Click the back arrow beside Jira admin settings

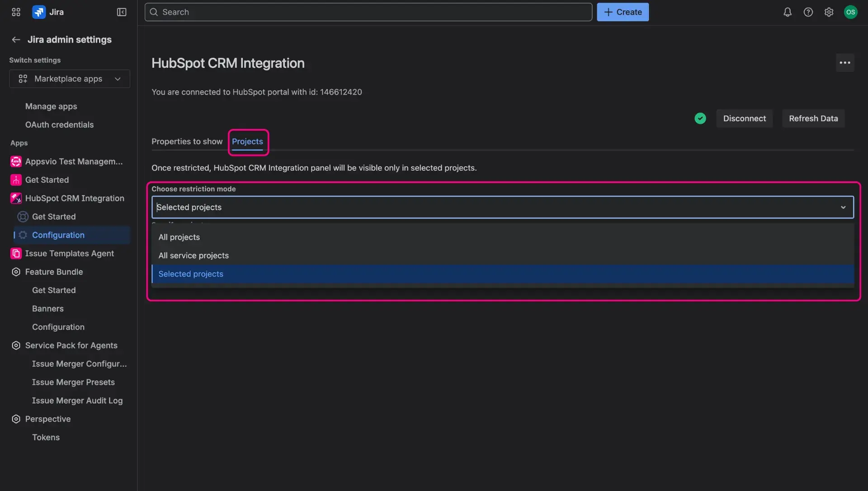[16, 40]
